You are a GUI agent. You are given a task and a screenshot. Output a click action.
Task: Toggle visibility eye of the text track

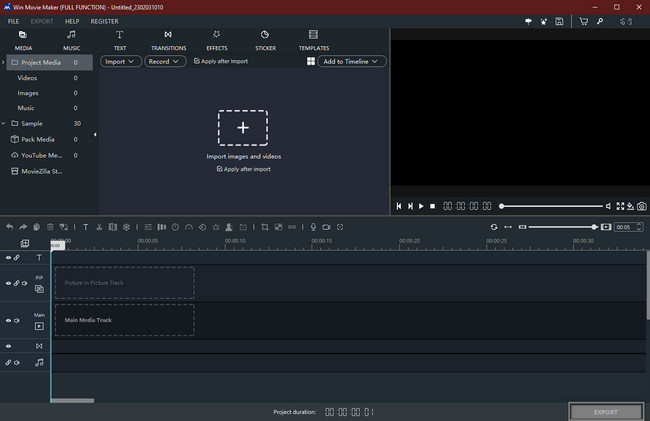[x=8, y=258]
